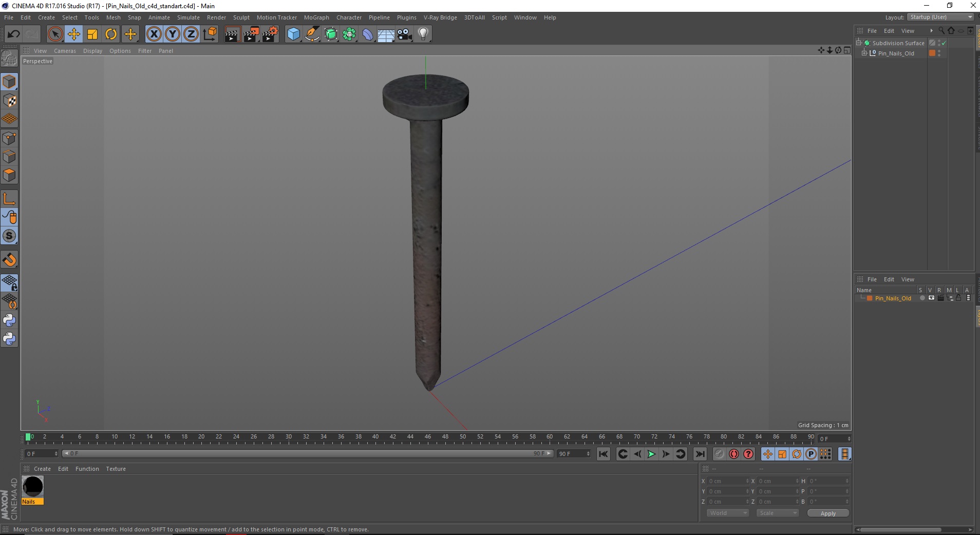Activate the Rotate tool
The height and width of the screenshot is (535, 980).
111,34
